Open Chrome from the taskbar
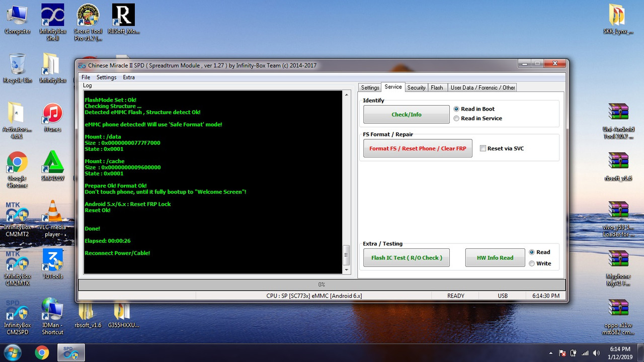 [42, 352]
